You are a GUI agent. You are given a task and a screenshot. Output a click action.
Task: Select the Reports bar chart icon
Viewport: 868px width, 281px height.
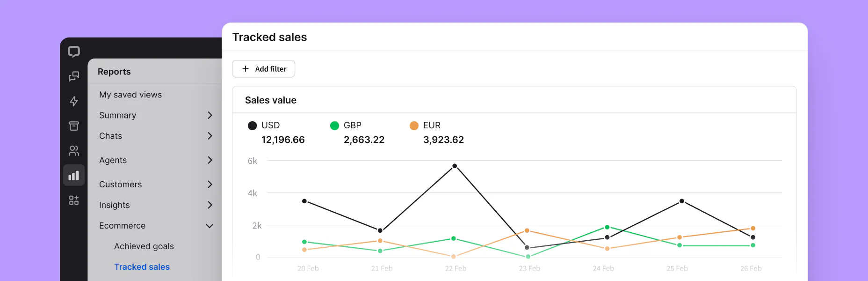pos(74,176)
